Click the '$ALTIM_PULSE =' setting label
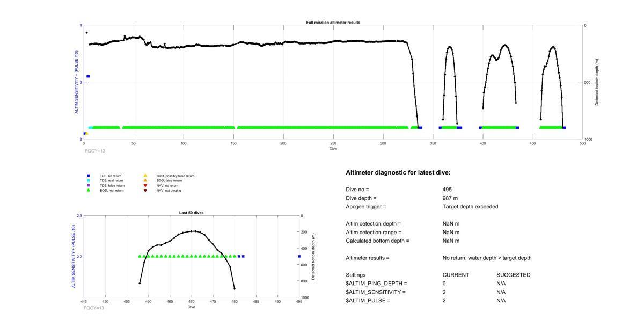This screenshot has width=644, height=334. point(368,301)
